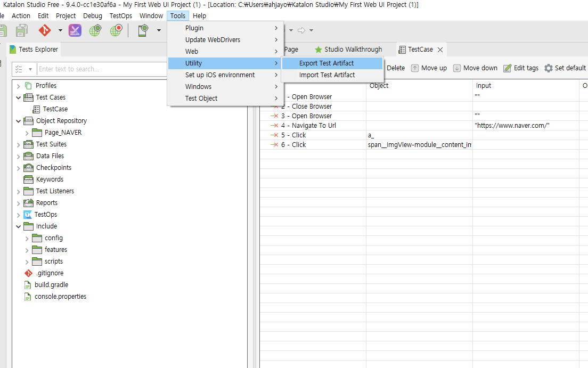
Task: Collapse the Include folder node
Action: point(18,226)
